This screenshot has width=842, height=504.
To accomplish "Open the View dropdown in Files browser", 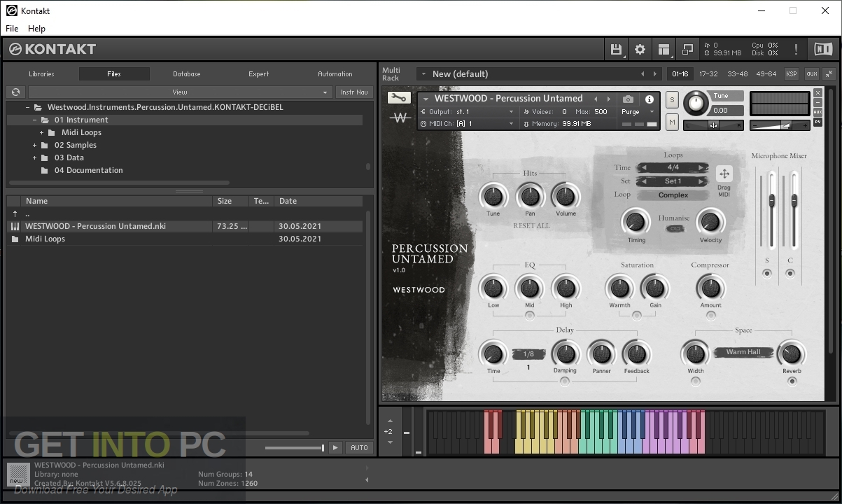I will (181, 92).
